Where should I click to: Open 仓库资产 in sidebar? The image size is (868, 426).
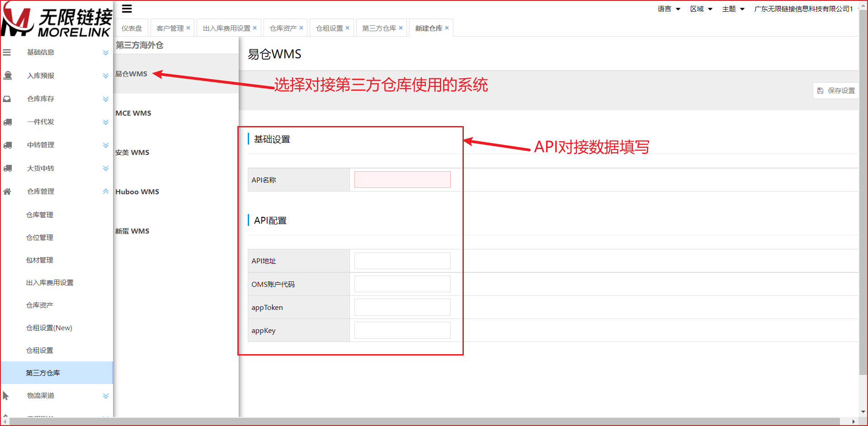[x=40, y=305]
